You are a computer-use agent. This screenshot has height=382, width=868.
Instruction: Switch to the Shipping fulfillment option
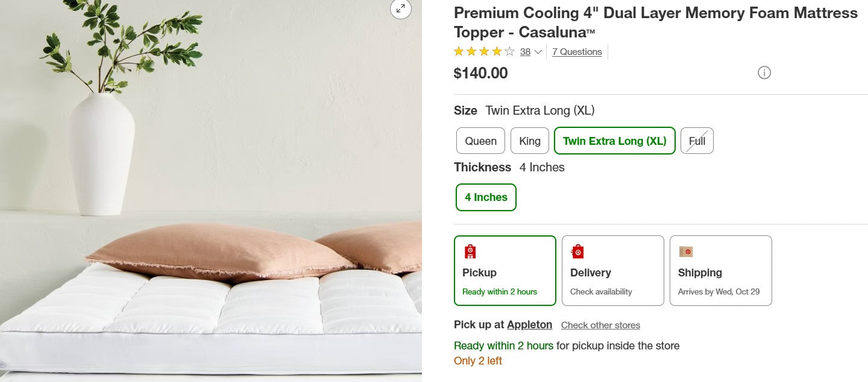click(x=720, y=270)
